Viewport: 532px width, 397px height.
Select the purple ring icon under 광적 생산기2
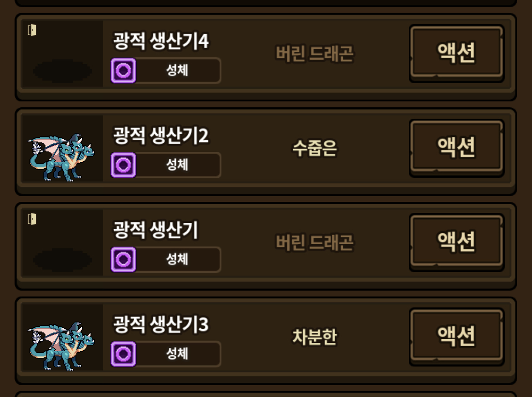tap(123, 165)
